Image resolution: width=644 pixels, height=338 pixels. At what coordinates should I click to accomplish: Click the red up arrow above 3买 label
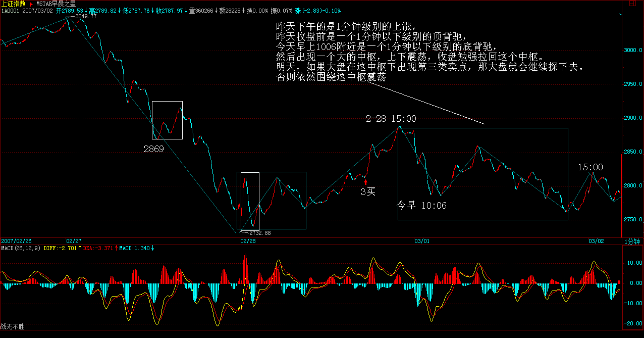point(366,181)
